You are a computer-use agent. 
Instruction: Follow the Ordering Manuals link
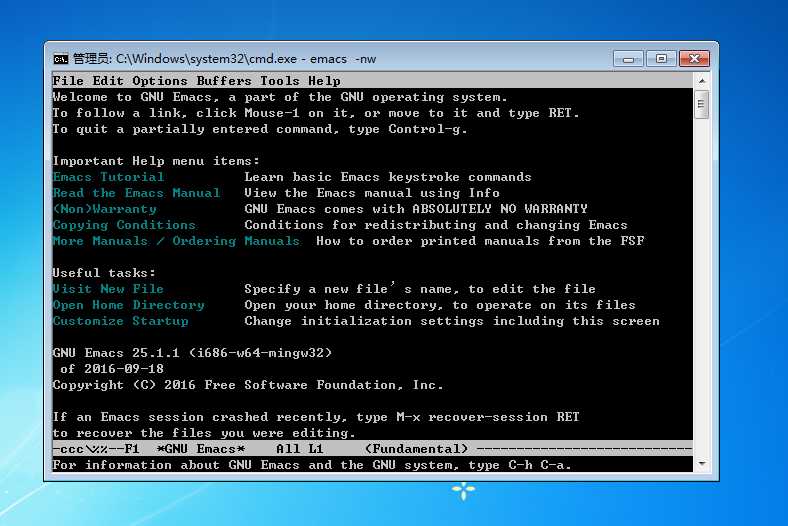(236, 241)
